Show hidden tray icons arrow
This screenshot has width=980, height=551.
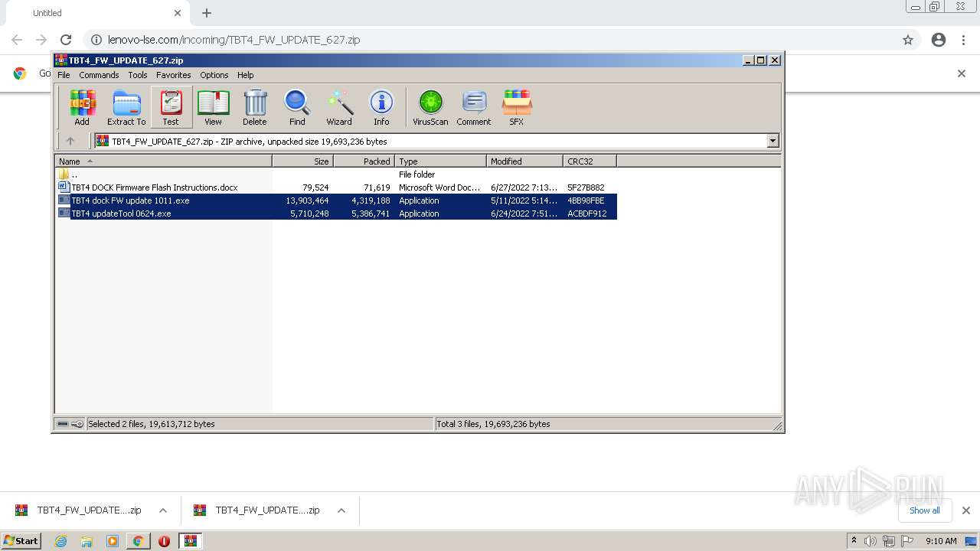[x=854, y=541]
